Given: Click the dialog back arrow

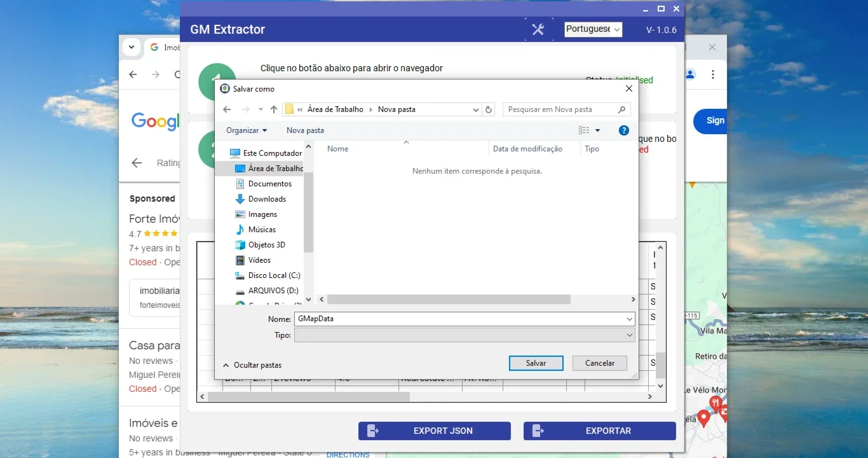Looking at the screenshot, I should (x=227, y=109).
